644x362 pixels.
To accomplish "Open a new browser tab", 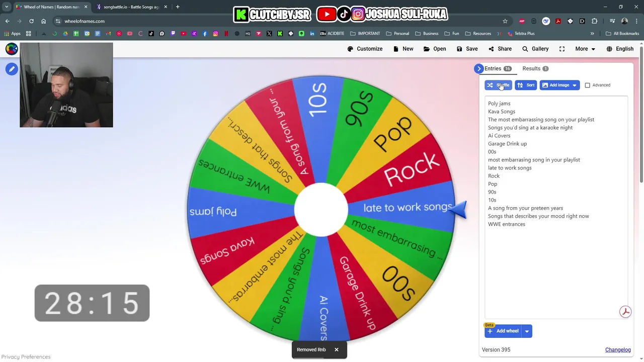I will (x=178, y=7).
